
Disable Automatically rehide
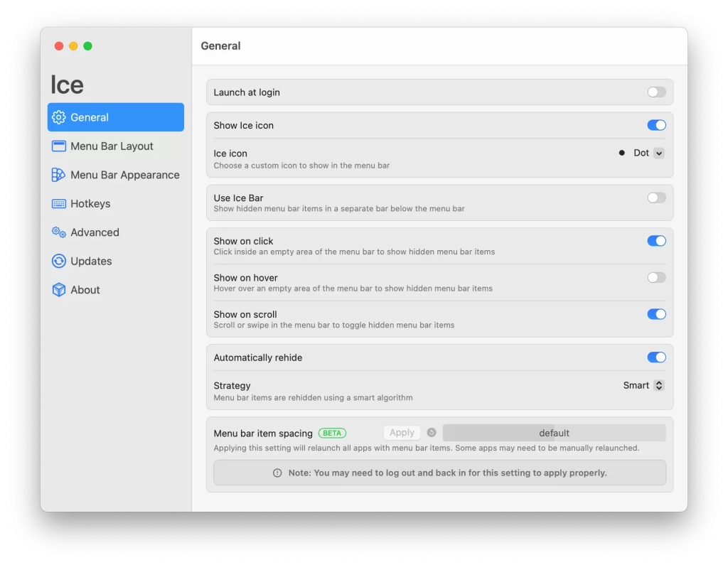click(x=656, y=357)
